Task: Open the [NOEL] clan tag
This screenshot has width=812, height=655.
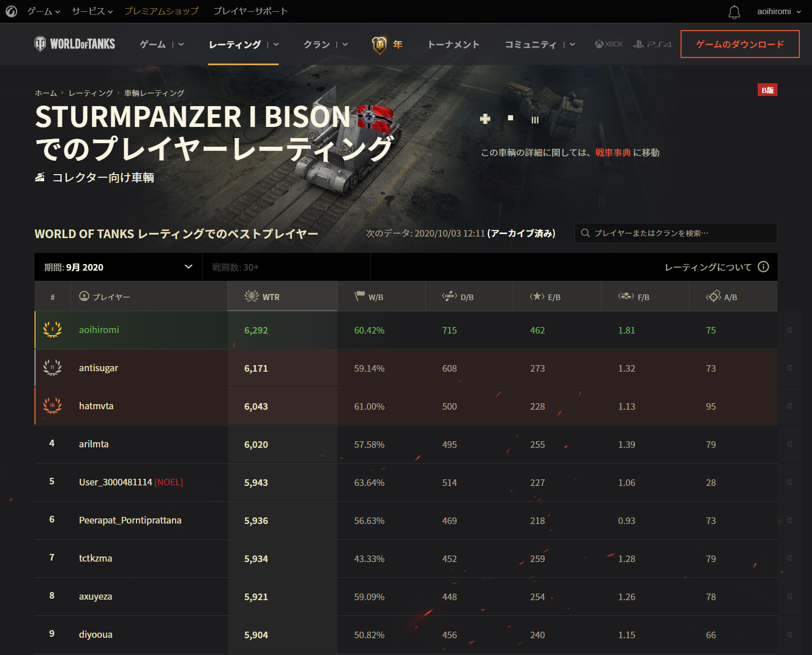Action: [x=168, y=482]
